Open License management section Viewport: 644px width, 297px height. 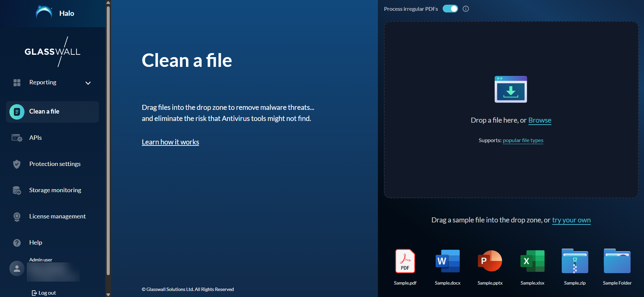[x=57, y=216]
